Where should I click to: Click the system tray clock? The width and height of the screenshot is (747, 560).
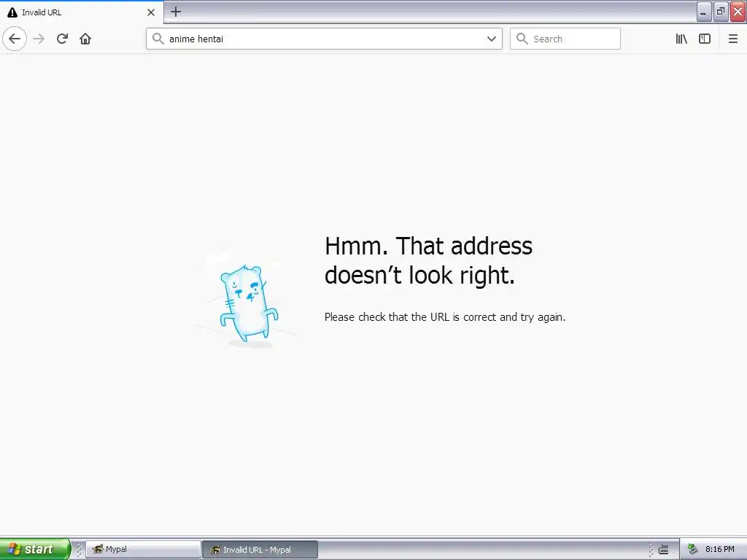(719, 549)
